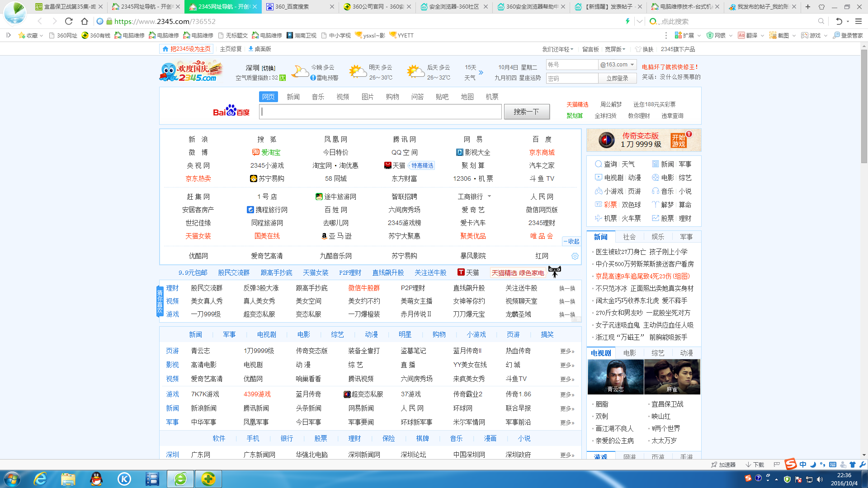The height and width of the screenshot is (488, 868).
Task: Click the browser back arrow
Action: (x=40, y=21)
